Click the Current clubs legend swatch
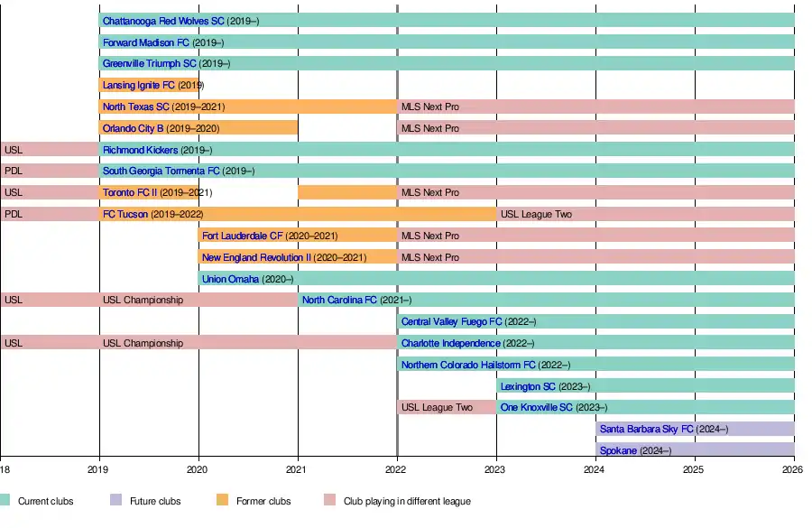The image size is (812, 528). pos(5,500)
